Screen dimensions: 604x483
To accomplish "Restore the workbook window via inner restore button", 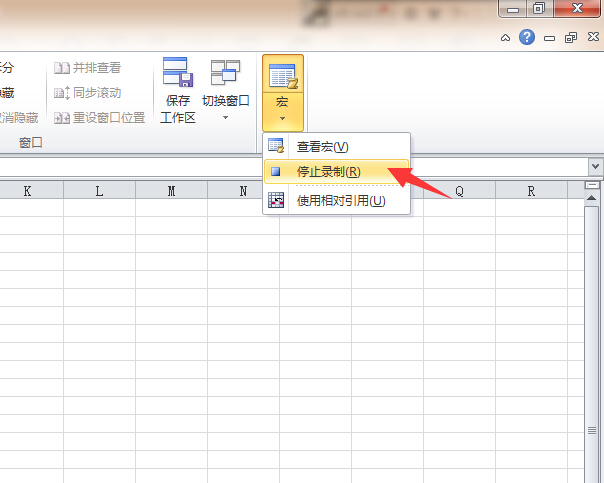I will (571, 38).
